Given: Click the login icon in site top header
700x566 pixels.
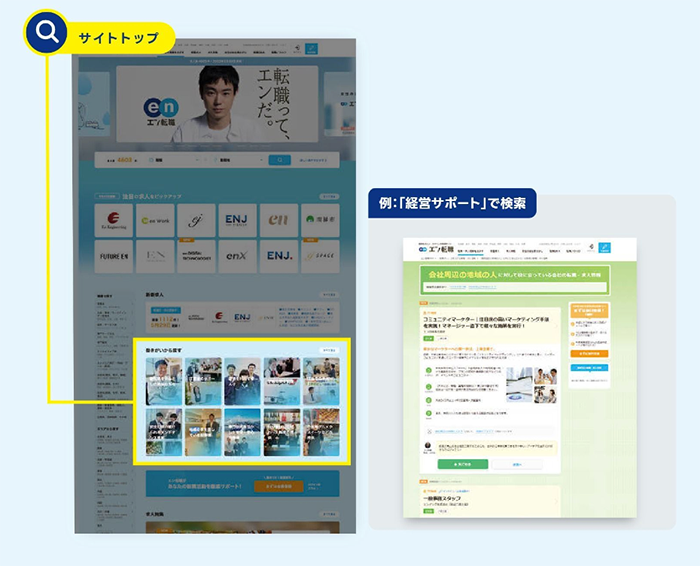Looking at the screenshot, I should pos(297,49).
